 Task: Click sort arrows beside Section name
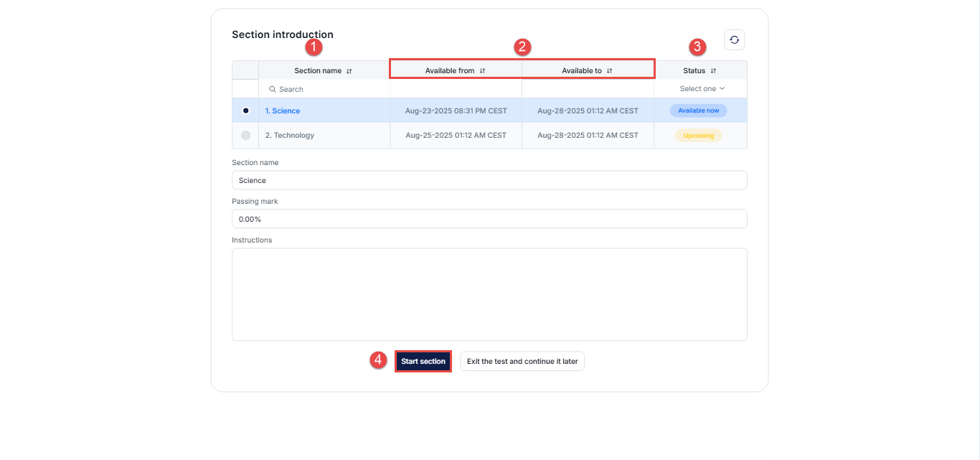349,71
